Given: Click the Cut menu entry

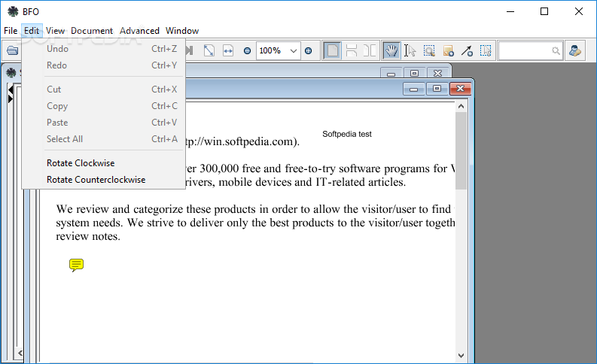Looking at the screenshot, I should click(104, 89).
